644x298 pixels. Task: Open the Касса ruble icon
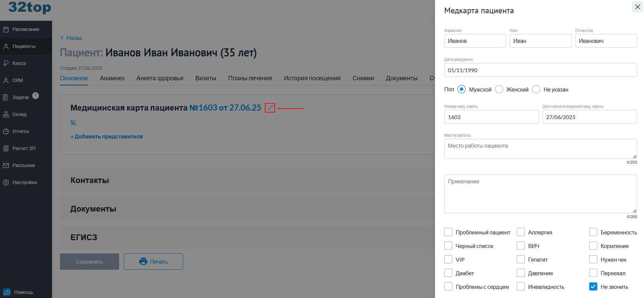tap(6, 63)
